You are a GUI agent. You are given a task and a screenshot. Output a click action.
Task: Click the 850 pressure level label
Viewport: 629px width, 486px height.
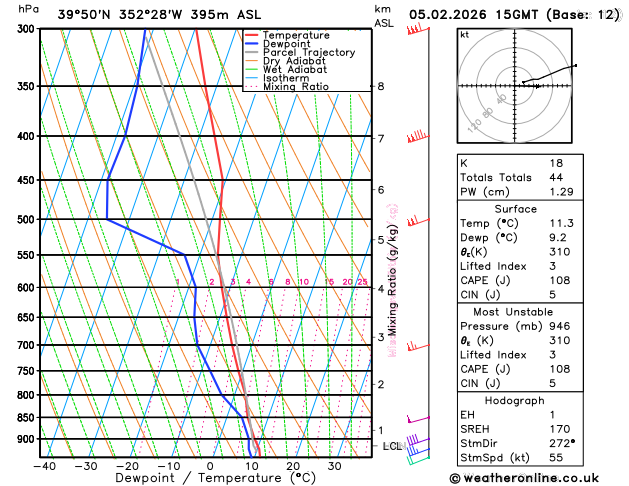click(x=28, y=418)
